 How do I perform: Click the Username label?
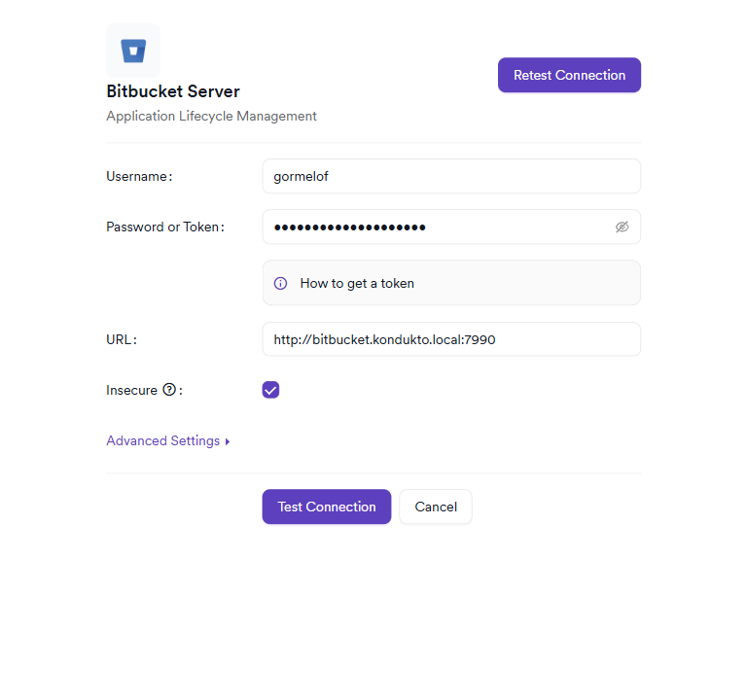pyautogui.click(x=137, y=176)
